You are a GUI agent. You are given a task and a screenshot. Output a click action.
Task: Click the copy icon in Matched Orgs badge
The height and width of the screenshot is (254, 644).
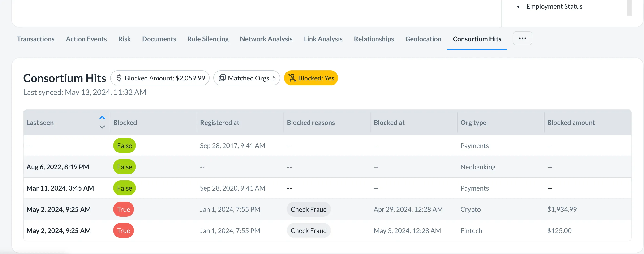[222, 78]
